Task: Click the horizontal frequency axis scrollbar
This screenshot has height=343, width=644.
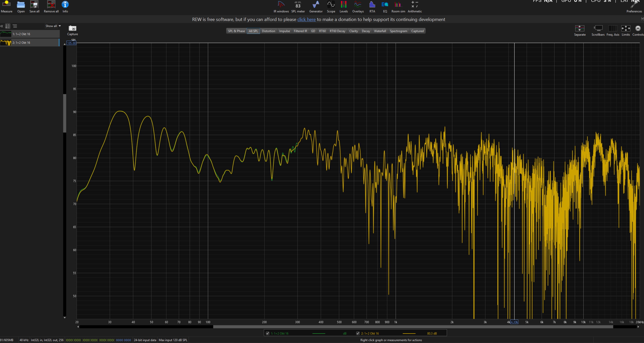Action: (x=412, y=327)
